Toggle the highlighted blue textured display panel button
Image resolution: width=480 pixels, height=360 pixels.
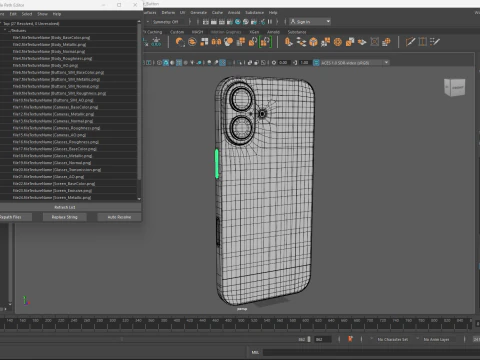pyautogui.click(x=222, y=63)
